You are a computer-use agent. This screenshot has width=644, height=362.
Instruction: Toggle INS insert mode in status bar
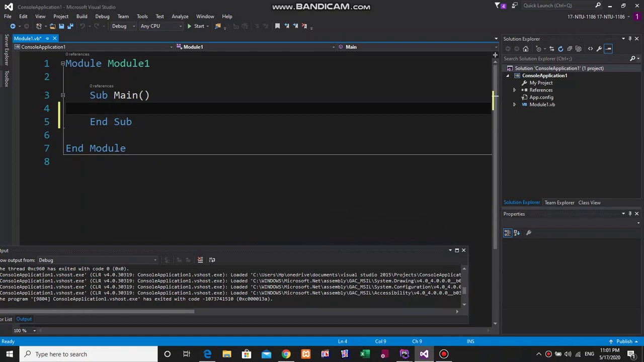pos(470,341)
